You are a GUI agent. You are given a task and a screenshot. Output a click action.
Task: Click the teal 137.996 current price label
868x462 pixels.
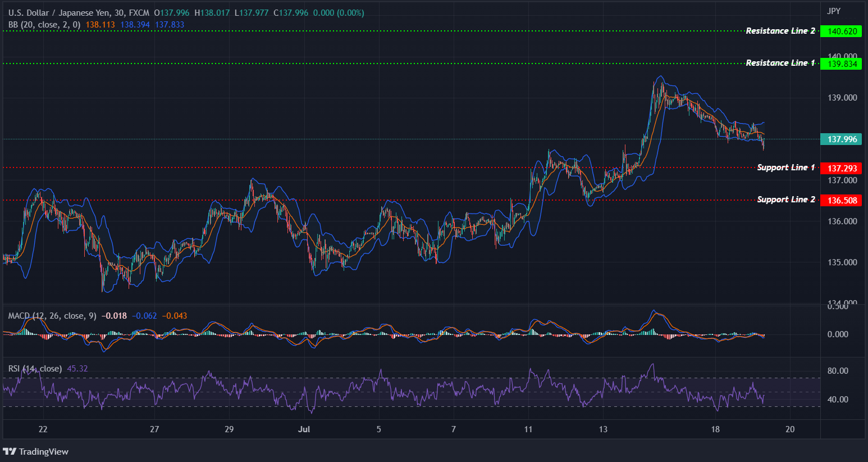tap(841, 139)
